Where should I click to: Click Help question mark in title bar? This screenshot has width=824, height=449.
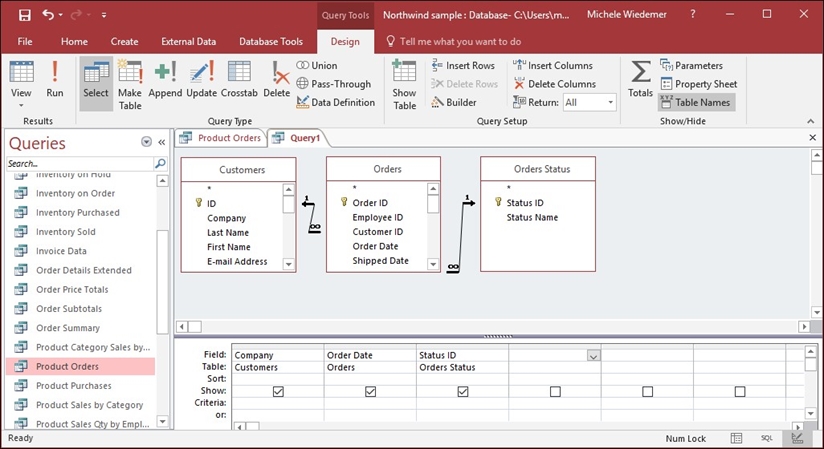pyautogui.click(x=693, y=15)
